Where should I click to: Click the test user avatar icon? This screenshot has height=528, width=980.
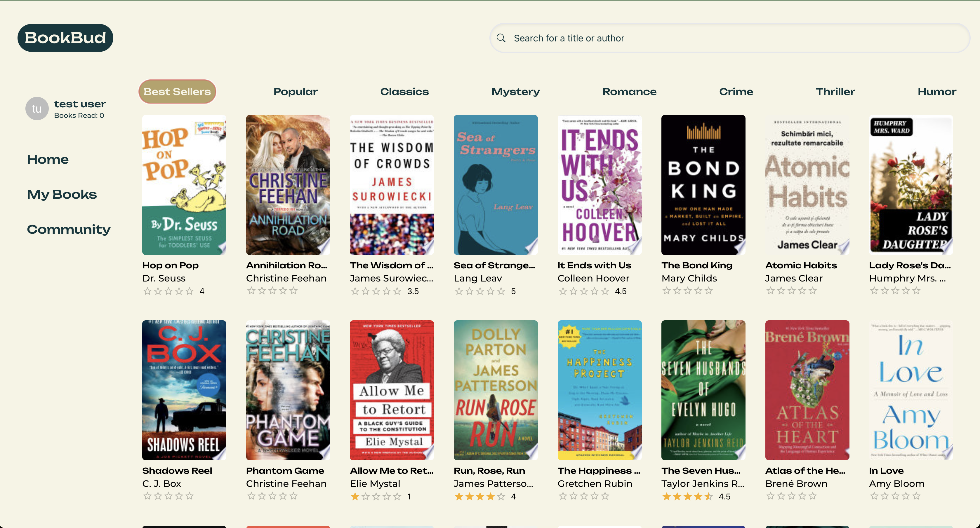37,109
